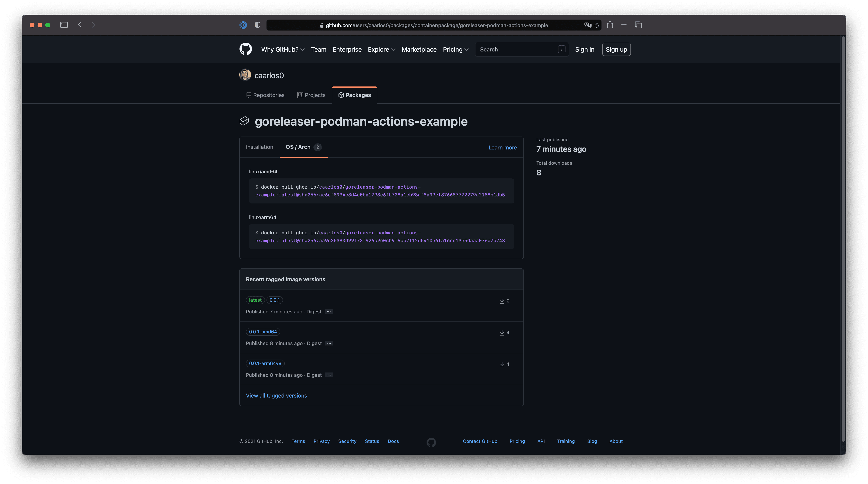Image resolution: width=868 pixels, height=484 pixels.
Task: Open the GitHub home logo
Action: 246,49
